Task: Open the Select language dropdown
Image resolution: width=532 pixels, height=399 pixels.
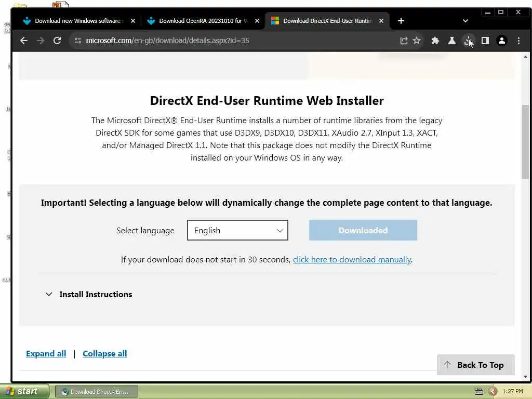Action: 237,230
